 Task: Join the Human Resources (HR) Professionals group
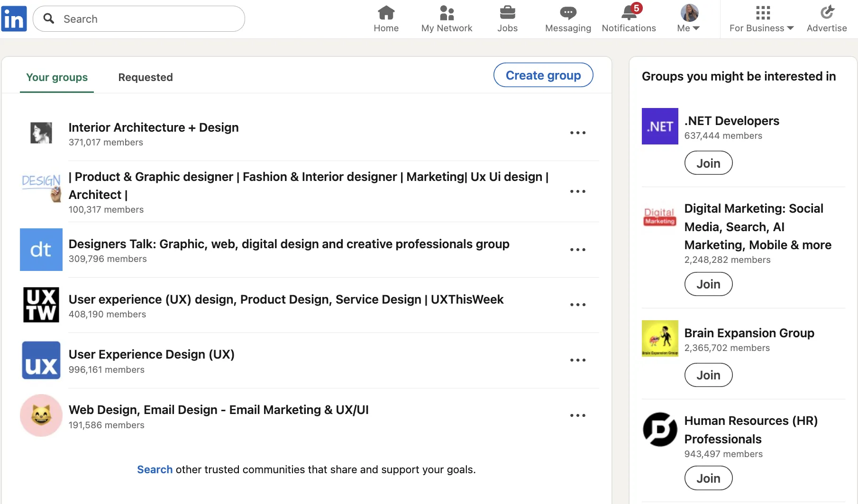coord(708,478)
